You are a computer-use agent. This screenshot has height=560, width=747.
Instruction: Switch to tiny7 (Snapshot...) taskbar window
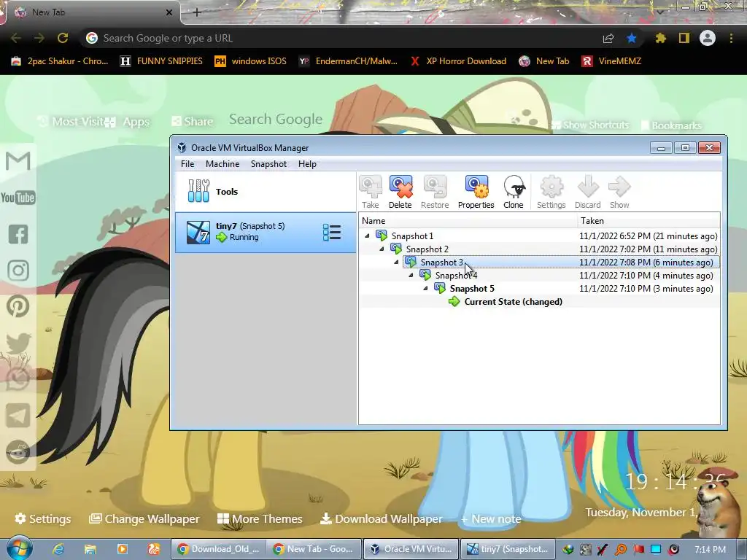tap(508, 549)
